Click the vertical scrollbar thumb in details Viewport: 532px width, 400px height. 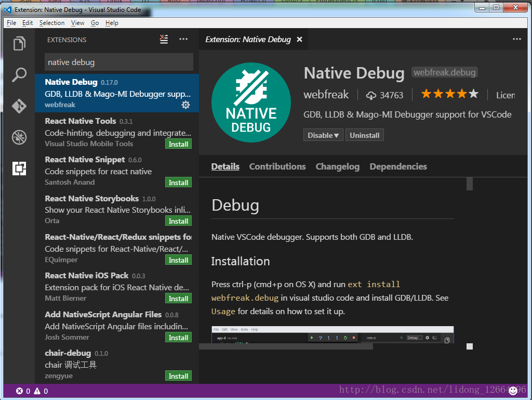coord(470,184)
